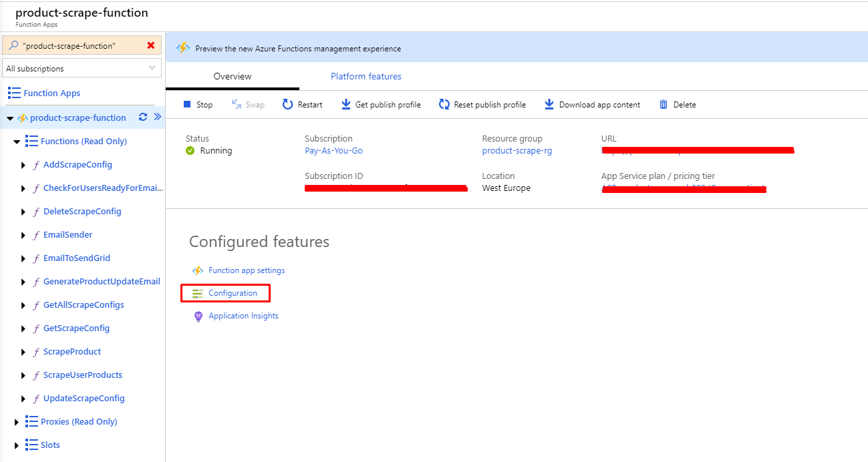Select the Slots tree item

50,445
